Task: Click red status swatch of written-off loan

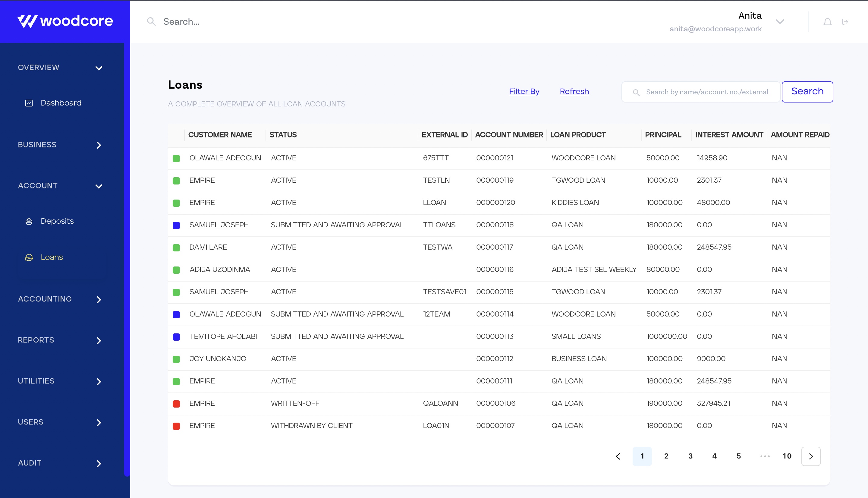Action: click(x=176, y=404)
